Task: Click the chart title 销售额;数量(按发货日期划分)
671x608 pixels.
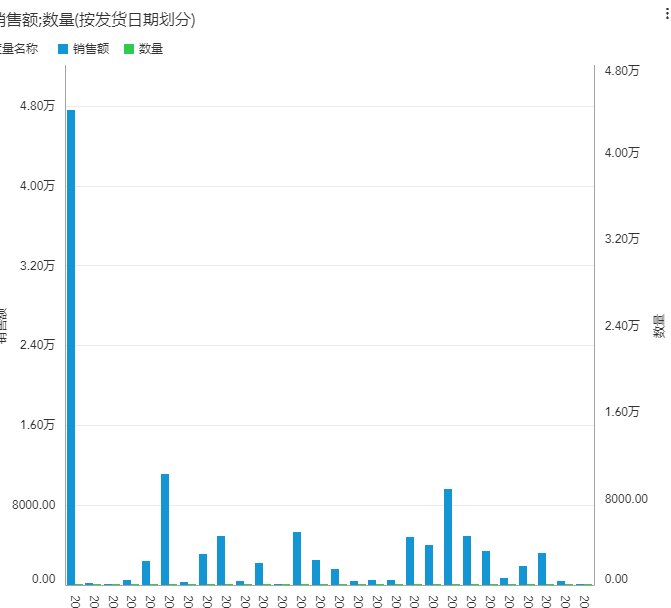Action: pyautogui.click(x=96, y=20)
